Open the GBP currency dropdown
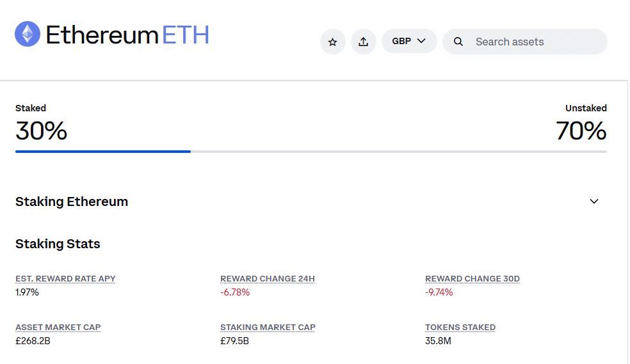Screen dimensions: 630x364 [x=409, y=41]
